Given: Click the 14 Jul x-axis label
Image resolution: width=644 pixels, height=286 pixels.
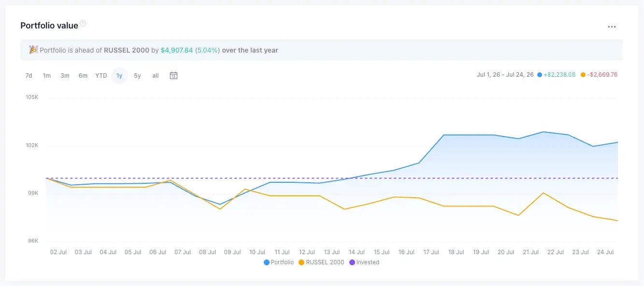Looking at the screenshot, I should [357, 252].
